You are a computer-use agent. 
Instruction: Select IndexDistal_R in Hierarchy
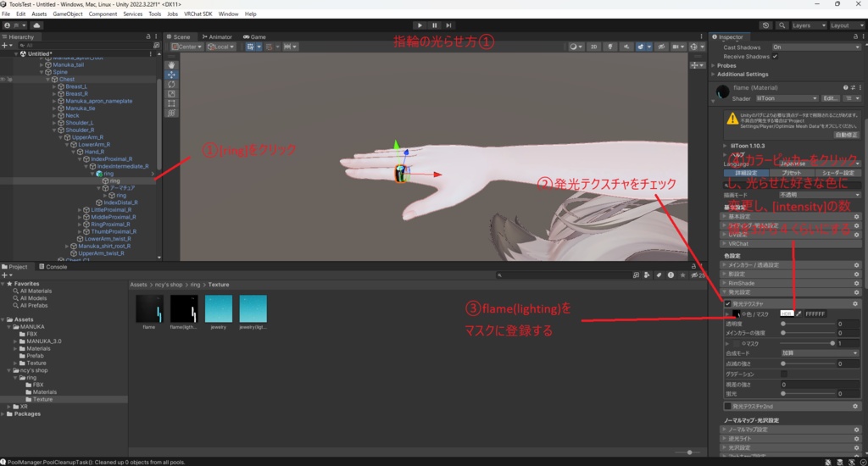[120, 202]
